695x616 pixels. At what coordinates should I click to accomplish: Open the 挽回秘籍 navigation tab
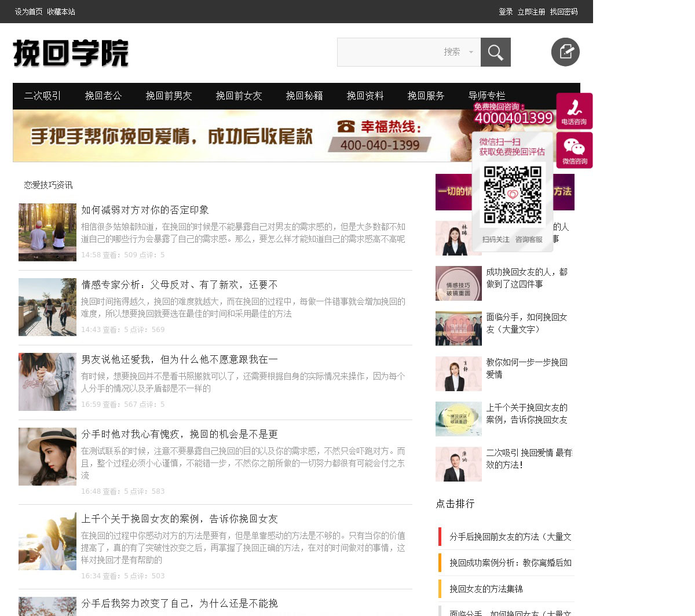[304, 96]
